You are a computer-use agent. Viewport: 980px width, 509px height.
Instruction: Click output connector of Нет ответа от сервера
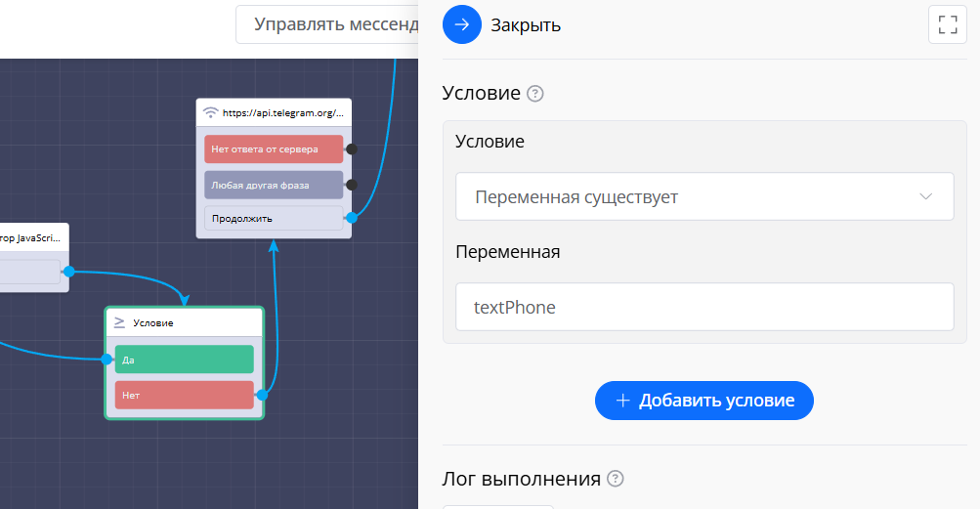352,149
